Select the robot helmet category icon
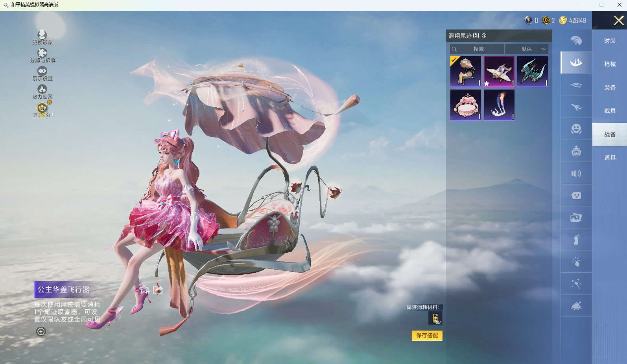The image size is (627, 364). click(576, 151)
